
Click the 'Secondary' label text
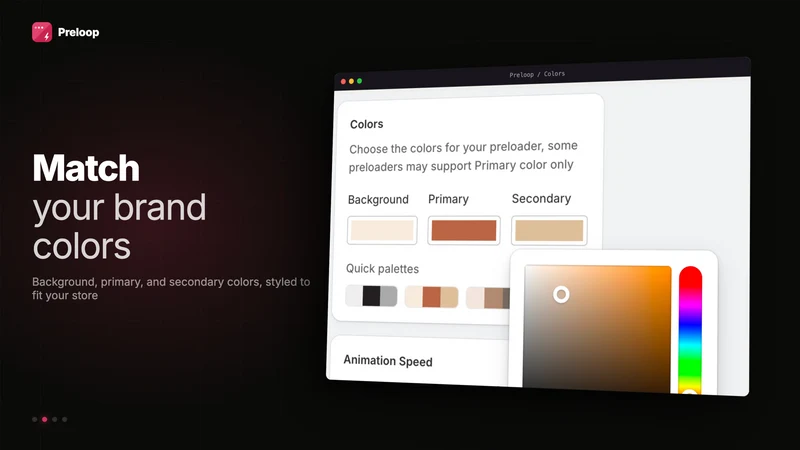541,198
